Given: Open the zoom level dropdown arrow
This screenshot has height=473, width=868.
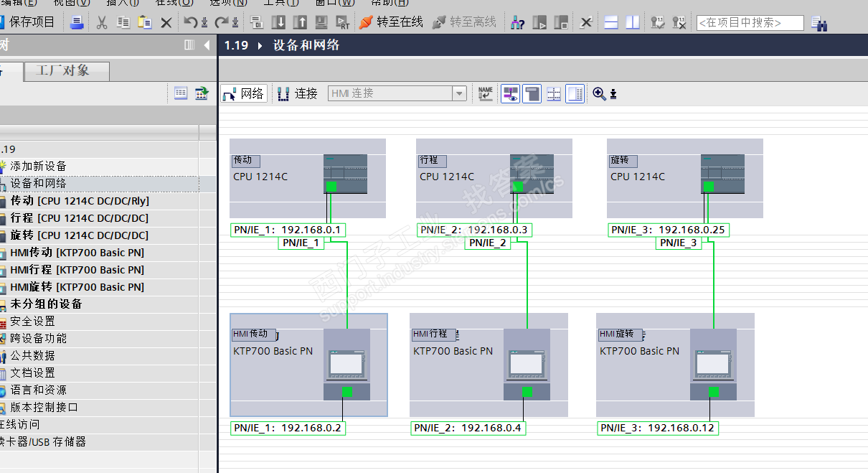Looking at the screenshot, I should coord(613,94).
